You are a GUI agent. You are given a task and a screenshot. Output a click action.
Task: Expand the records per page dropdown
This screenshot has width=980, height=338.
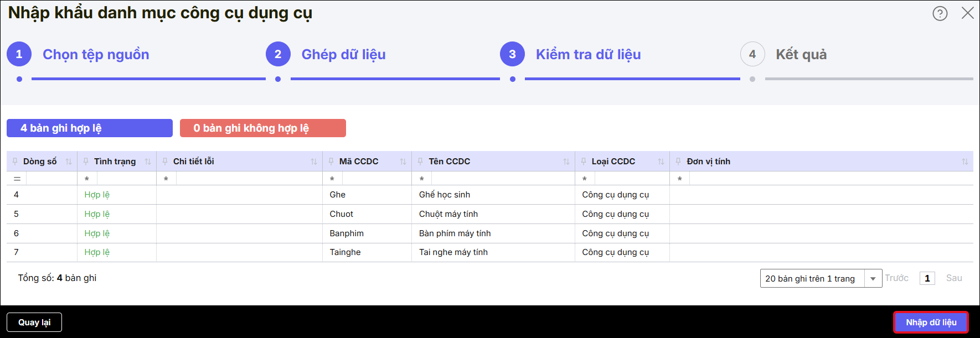click(x=873, y=279)
